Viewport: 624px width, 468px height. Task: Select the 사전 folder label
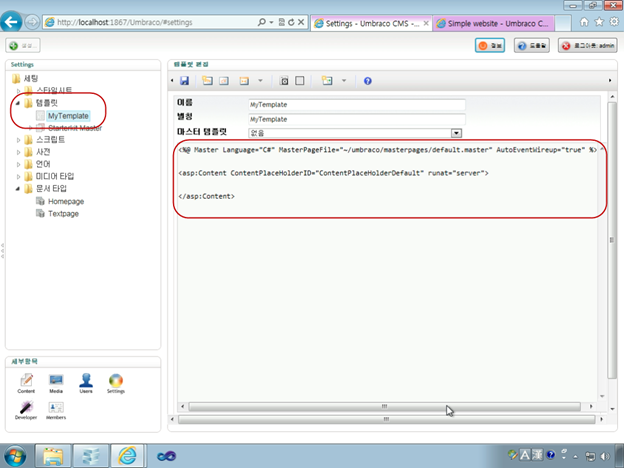43,152
